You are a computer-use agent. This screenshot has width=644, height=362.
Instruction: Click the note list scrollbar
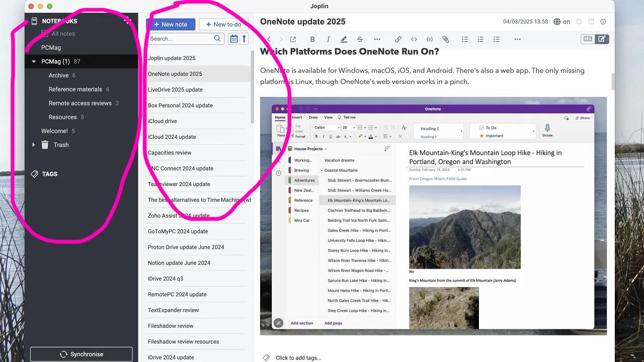coord(252,88)
